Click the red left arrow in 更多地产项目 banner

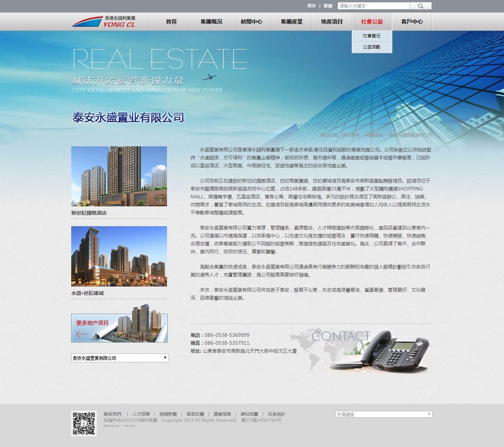81,334
